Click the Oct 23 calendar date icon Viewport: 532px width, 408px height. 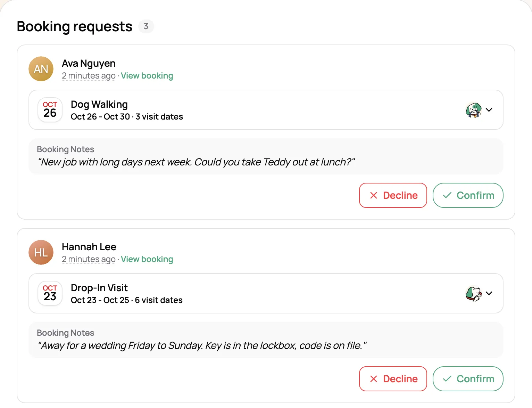50,293
